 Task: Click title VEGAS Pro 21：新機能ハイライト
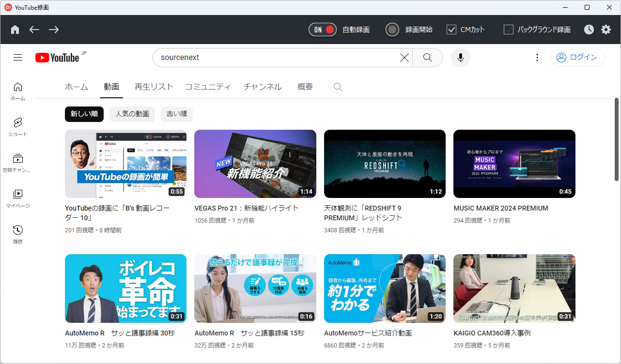pyautogui.click(x=247, y=208)
